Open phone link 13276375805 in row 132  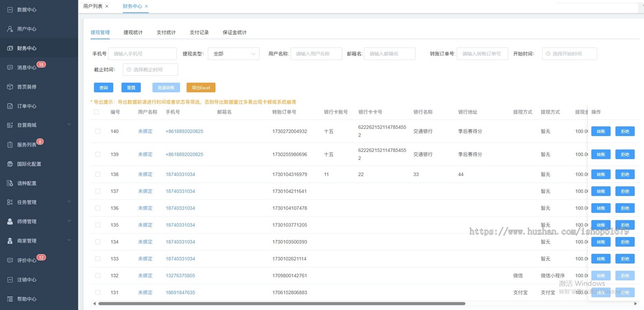click(x=180, y=276)
